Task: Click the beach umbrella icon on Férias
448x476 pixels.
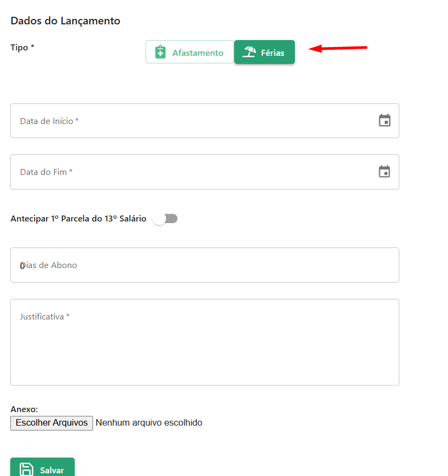Action: [249, 52]
